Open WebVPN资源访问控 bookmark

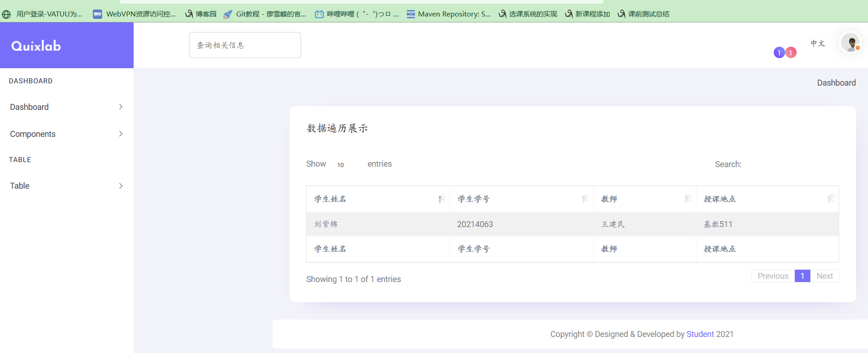(x=135, y=14)
